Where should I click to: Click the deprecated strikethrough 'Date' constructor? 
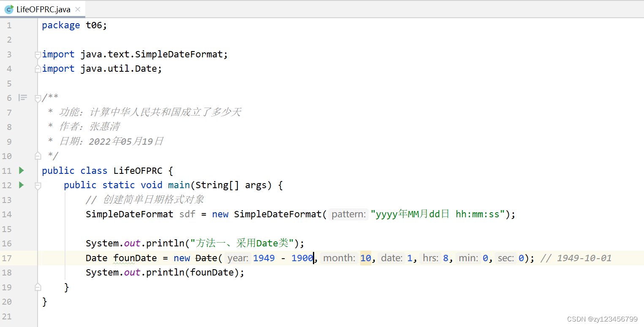point(207,258)
